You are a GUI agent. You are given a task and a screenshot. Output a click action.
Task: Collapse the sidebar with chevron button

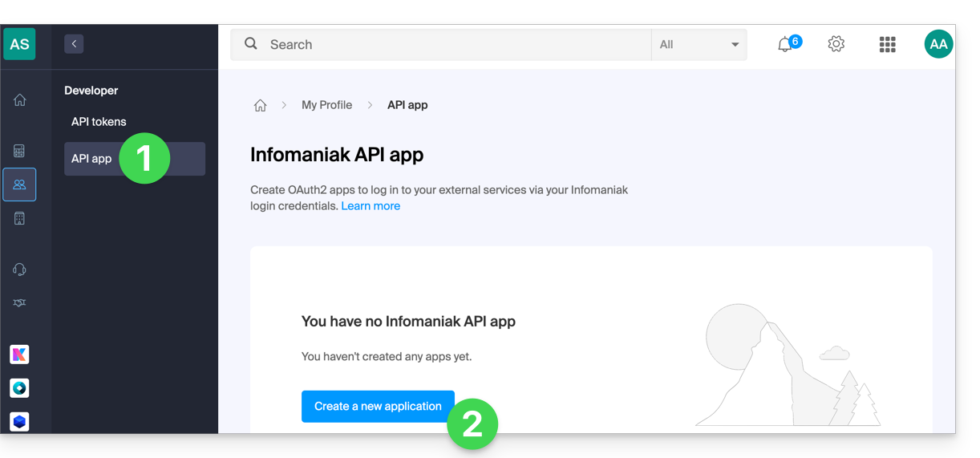coord(74,44)
